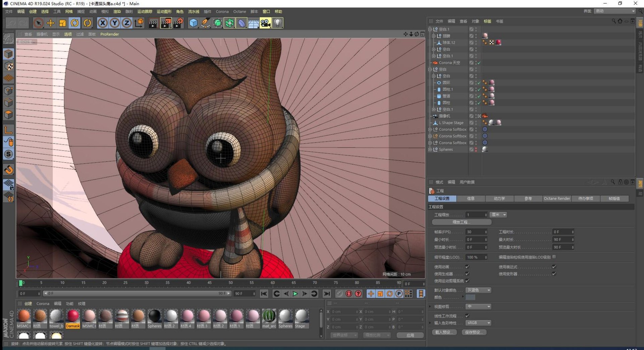Screen dimensions: 644x350
Task: Expand the Spheres object in the tree
Action: (x=430, y=150)
